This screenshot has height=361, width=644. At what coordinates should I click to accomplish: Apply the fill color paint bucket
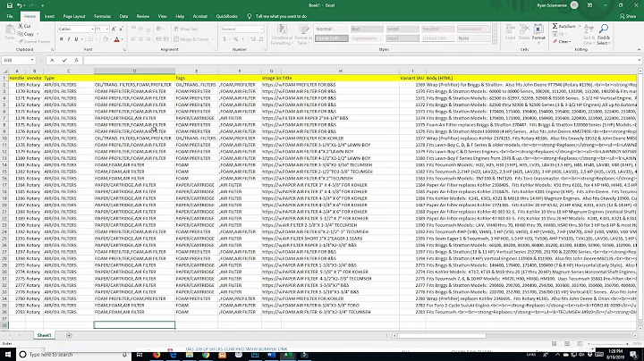106,39
